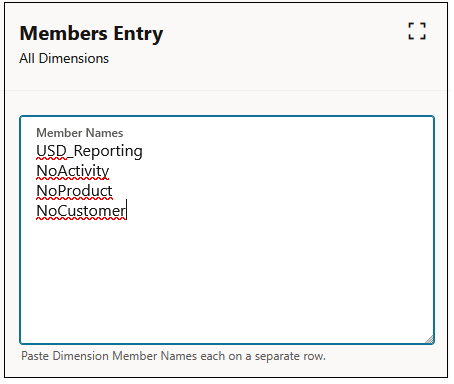Image resolution: width=454 pixels, height=384 pixels.
Task: Expand Members Entry panel to full screen
Action: point(417,31)
